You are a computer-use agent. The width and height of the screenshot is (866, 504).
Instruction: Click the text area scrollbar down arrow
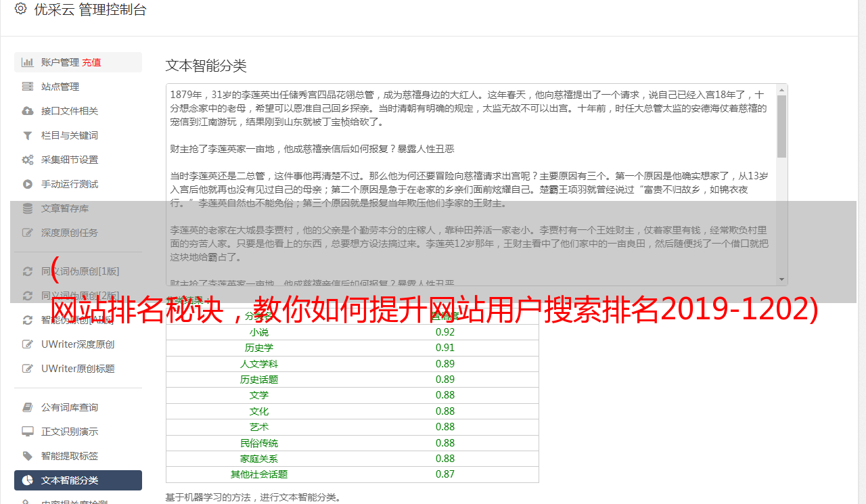[x=782, y=280]
